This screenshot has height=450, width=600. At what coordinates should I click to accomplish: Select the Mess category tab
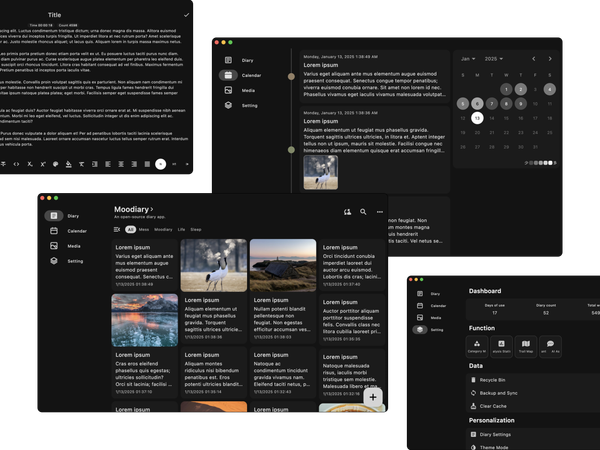[144, 230]
